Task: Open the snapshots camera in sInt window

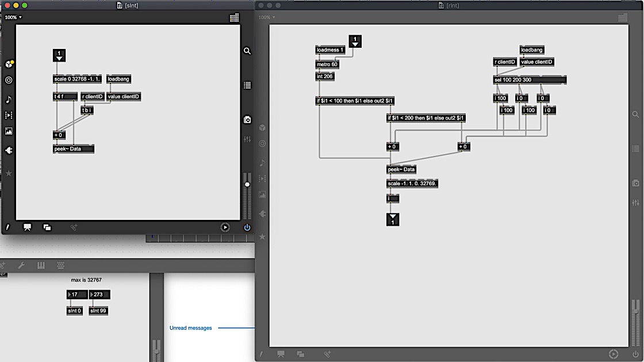Action: click(x=247, y=120)
